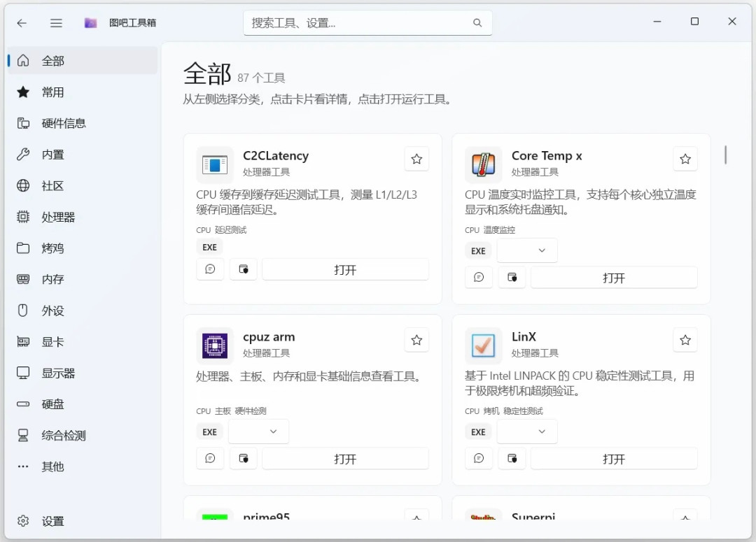756x542 pixels.
Task: Click the Core Temp x thermometer icon
Action: coord(483,165)
